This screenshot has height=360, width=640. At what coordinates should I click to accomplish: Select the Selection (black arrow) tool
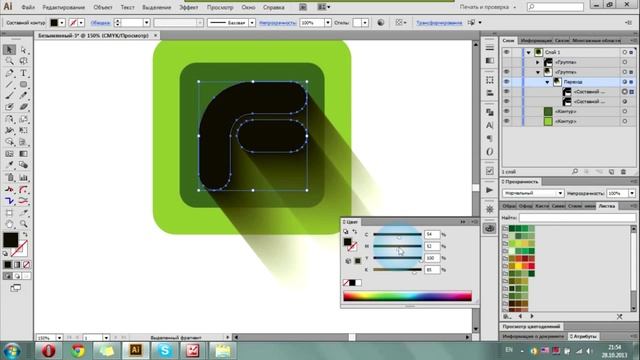pyautogui.click(x=9, y=50)
